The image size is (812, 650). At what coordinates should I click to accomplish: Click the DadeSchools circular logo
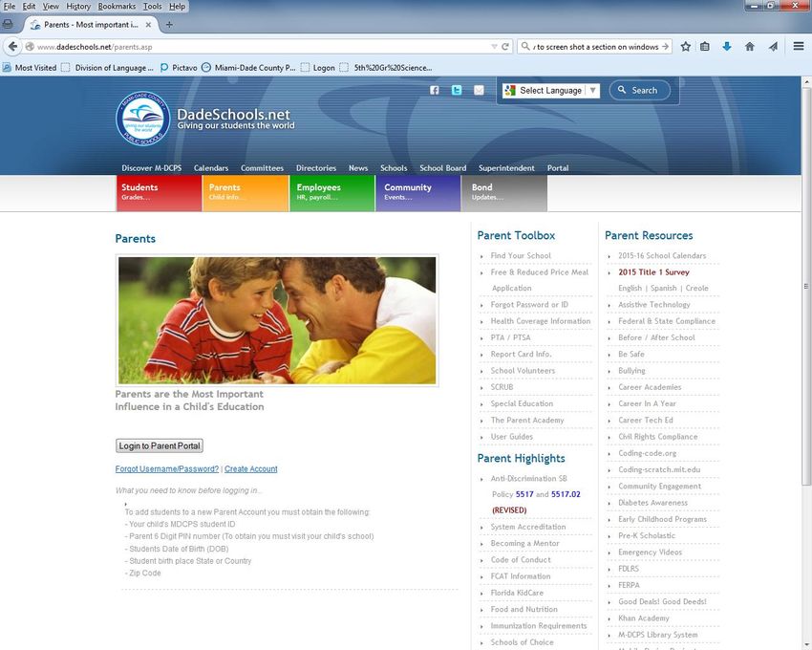143,119
